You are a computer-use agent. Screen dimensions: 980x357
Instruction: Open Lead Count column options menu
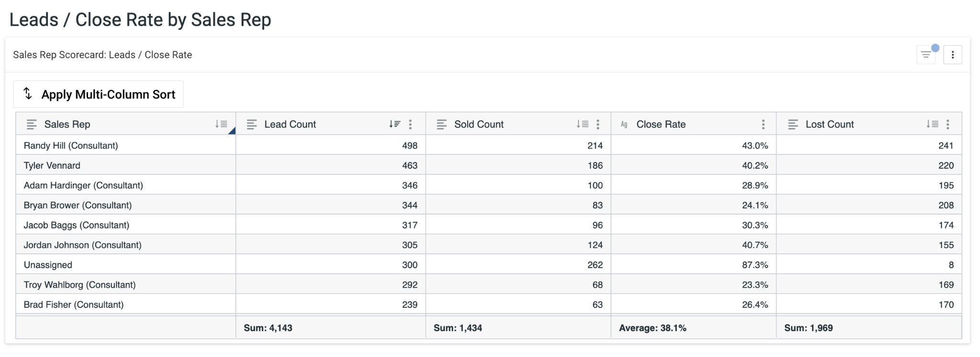(410, 124)
